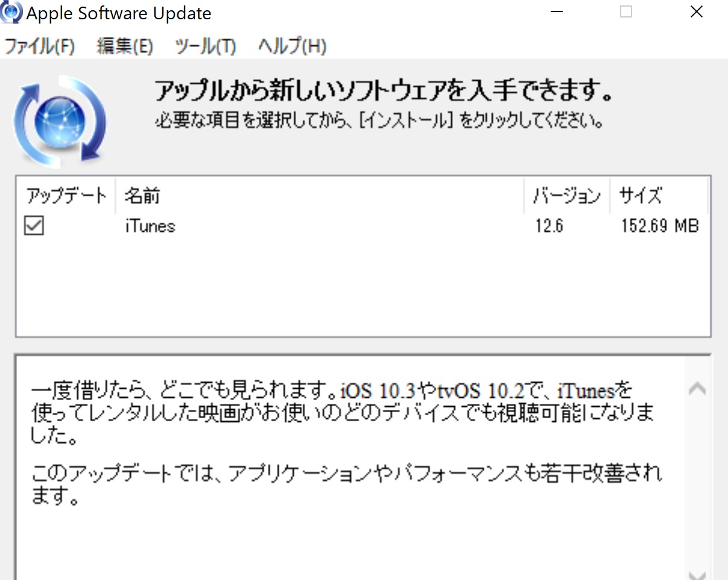728x580 pixels.
Task: Select the iTunes row name
Action: [x=150, y=226]
